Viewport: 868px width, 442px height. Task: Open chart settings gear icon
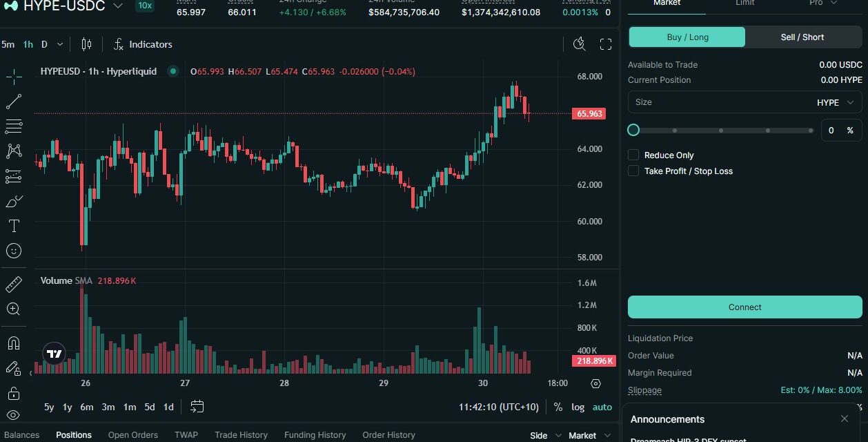(x=596, y=383)
